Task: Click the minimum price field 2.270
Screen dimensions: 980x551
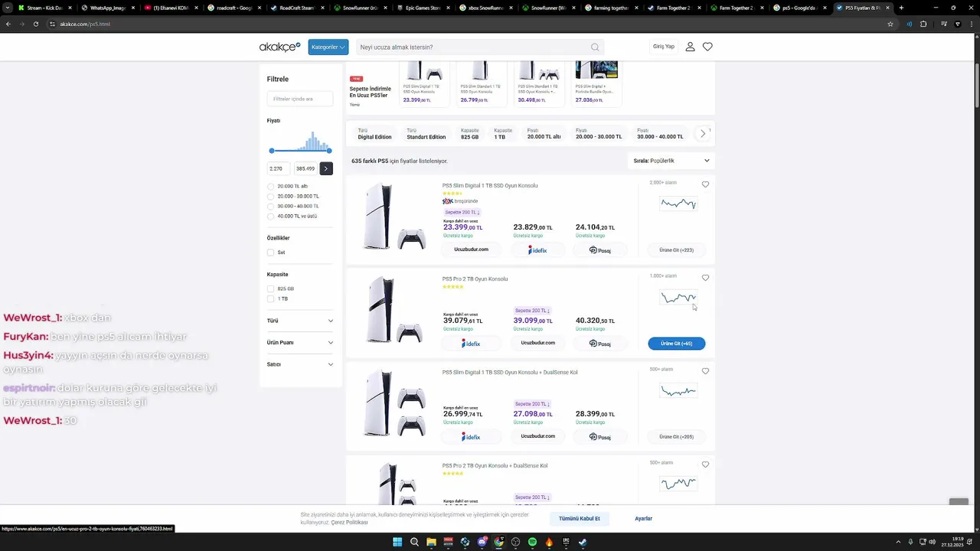Action: 279,168
